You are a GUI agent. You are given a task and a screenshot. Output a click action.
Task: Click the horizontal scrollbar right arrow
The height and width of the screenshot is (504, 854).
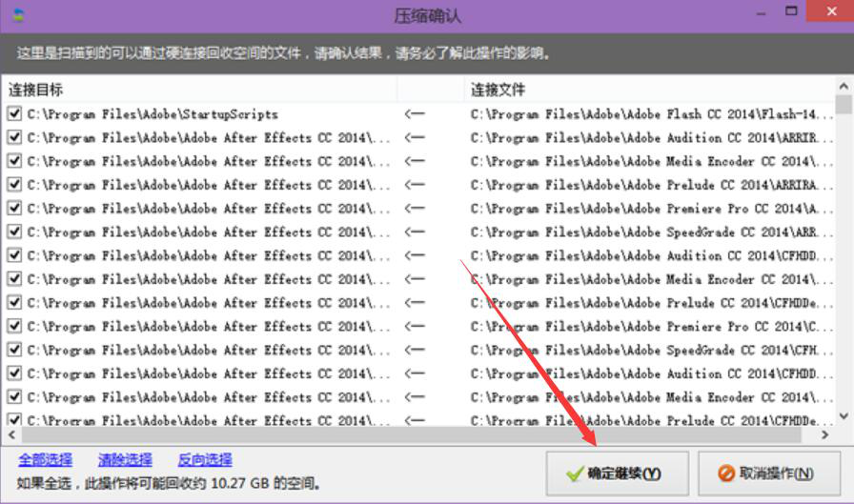tap(824, 434)
